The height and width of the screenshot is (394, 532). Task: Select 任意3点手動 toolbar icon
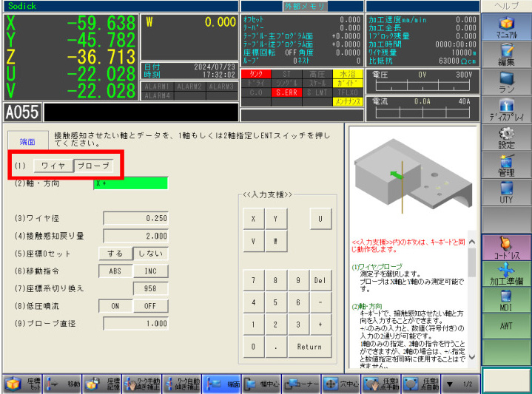pyautogui.click(x=380, y=384)
